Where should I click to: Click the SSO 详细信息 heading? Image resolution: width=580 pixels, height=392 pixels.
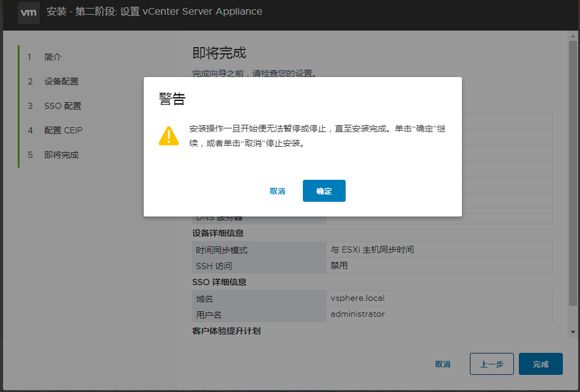pyautogui.click(x=219, y=282)
